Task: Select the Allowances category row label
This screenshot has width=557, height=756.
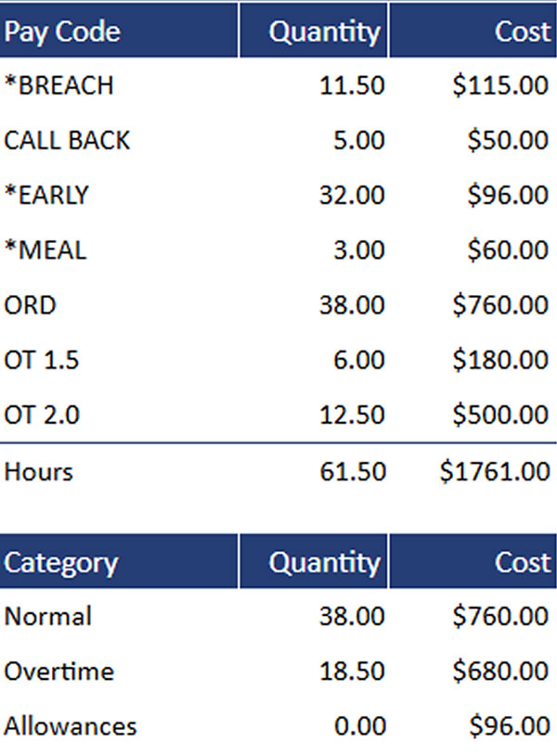Action: 71,725
